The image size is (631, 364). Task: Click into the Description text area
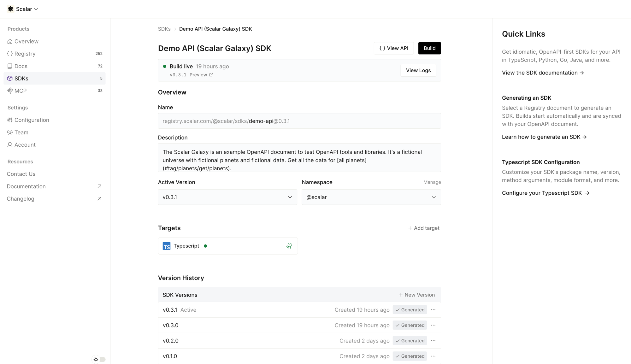click(299, 158)
